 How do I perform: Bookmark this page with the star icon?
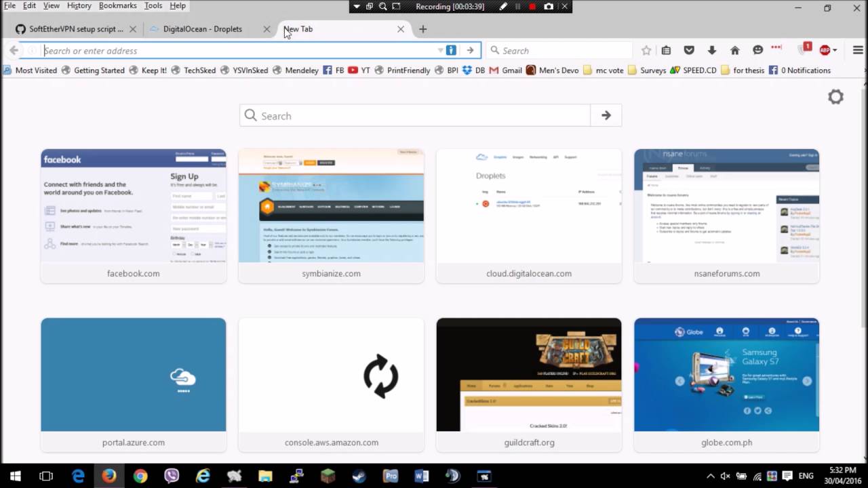pyautogui.click(x=646, y=50)
